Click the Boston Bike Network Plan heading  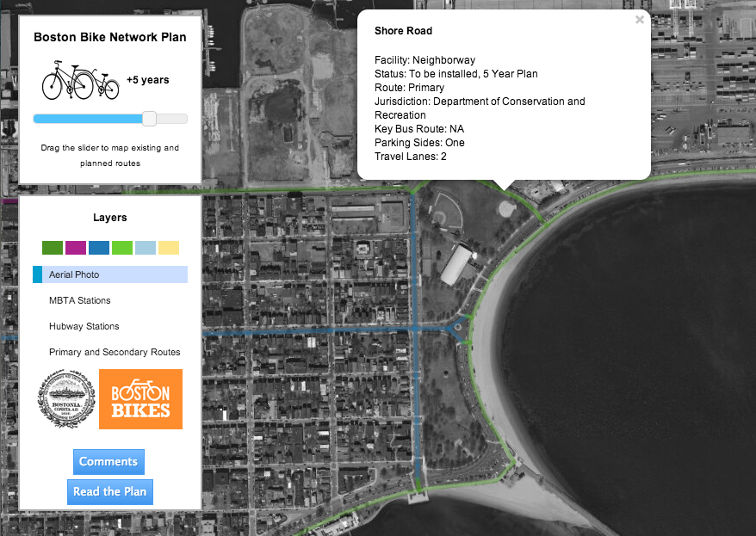click(x=110, y=37)
